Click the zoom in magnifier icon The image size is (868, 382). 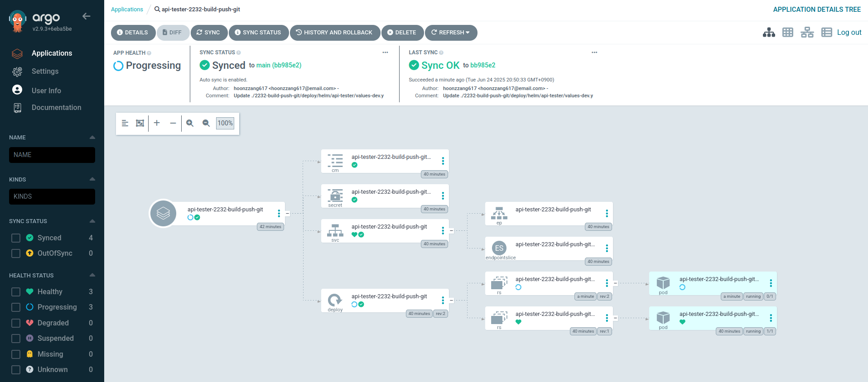[x=190, y=123]
